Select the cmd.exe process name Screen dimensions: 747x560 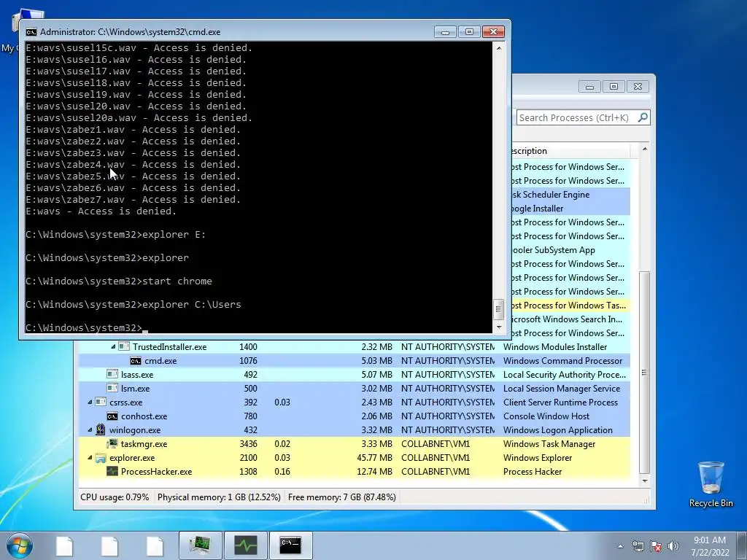click(x=160, y=361)
